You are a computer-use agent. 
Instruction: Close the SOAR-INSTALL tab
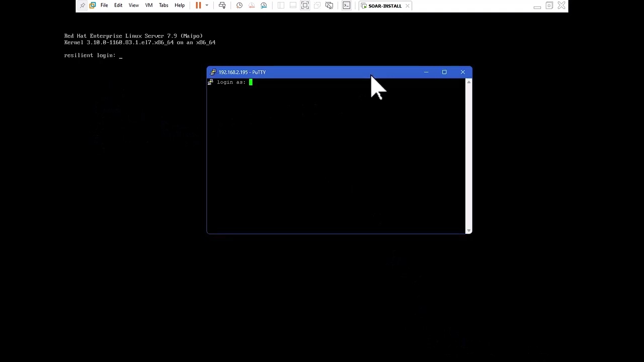408,6
